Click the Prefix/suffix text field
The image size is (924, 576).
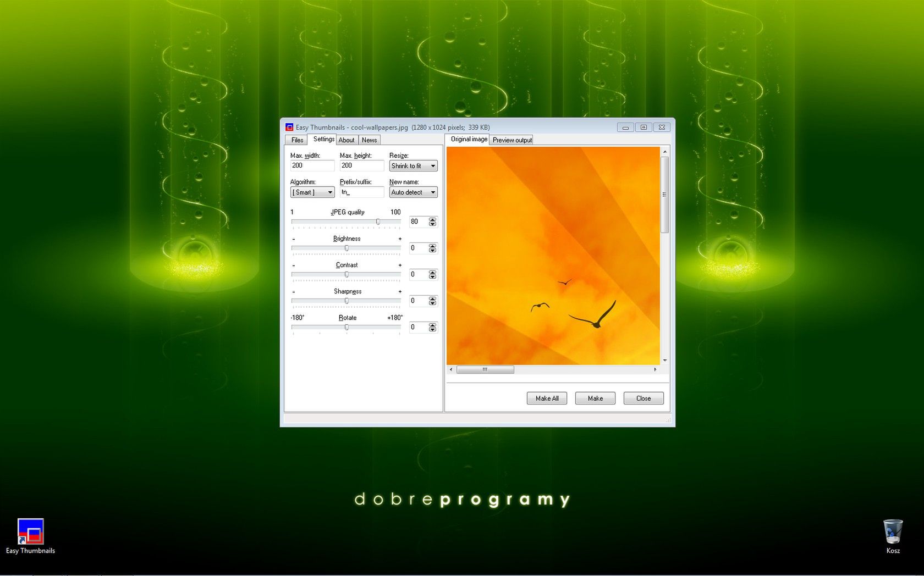pos(361,192)
